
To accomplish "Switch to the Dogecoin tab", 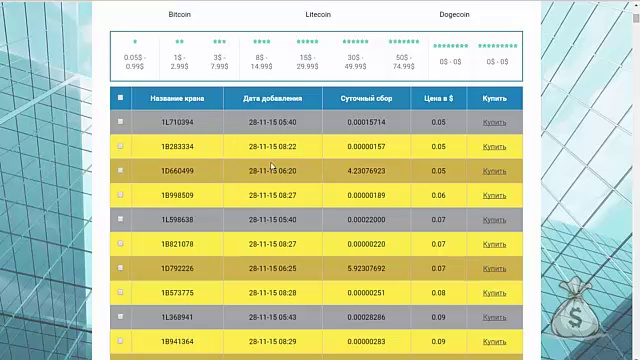I will coord(454,14).
